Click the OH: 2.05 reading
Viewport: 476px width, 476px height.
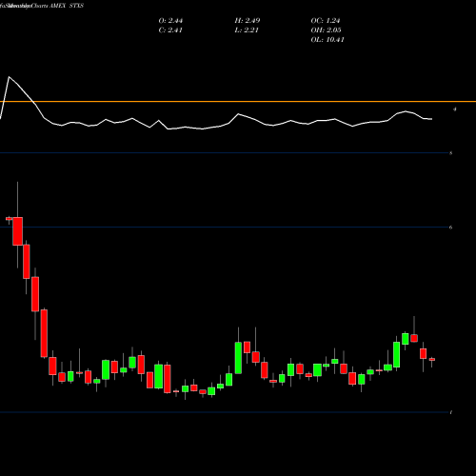tap(326, 30)
